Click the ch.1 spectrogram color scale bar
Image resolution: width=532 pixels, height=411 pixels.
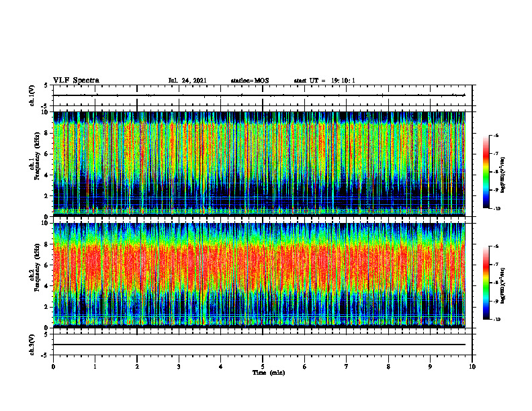click(x=486, y=172)
